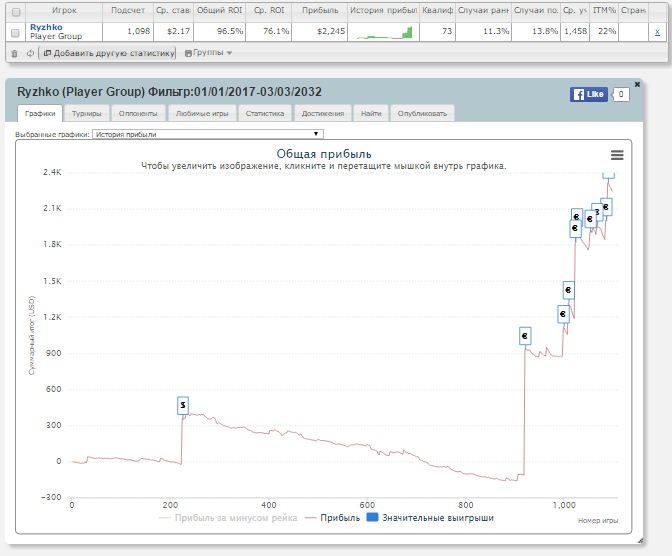Screen dimensions: 672x556
Task: Toggle the select-all checkbox in header
Action: pos(14,11)
